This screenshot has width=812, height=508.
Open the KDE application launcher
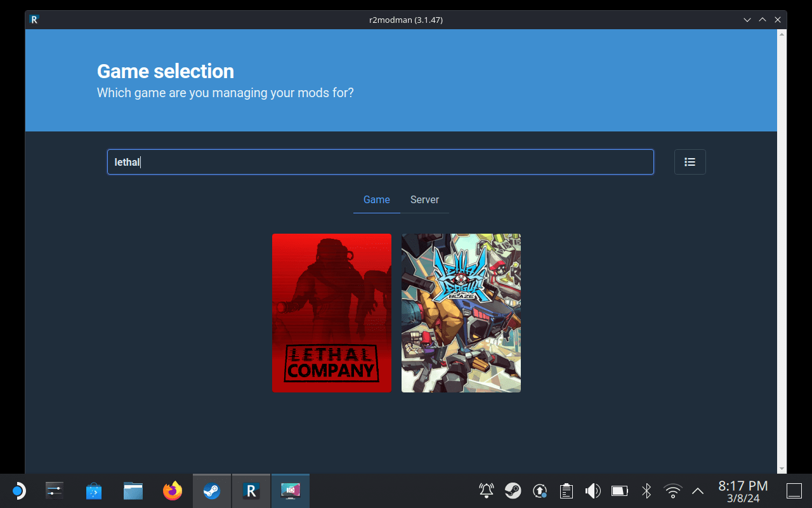18,491
